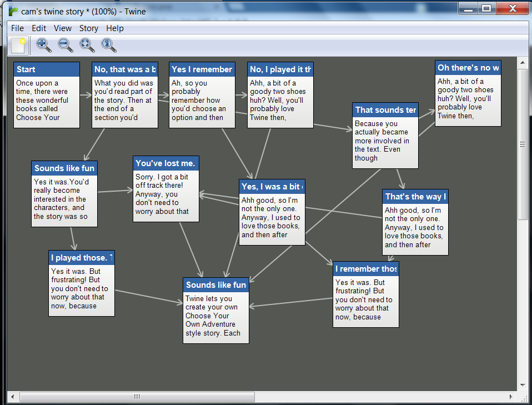Click the vertical scrollbar thumb
The image size is (532, 405).
pos(523,144)
